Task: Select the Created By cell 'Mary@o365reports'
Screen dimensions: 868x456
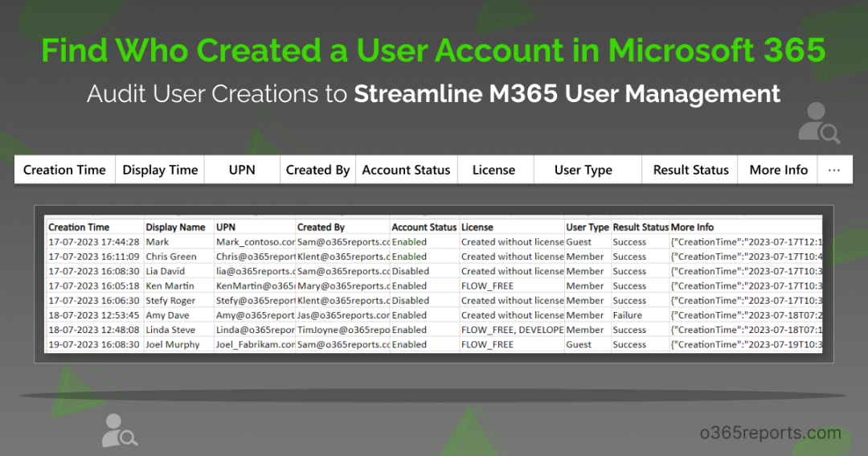Action: 343,286
